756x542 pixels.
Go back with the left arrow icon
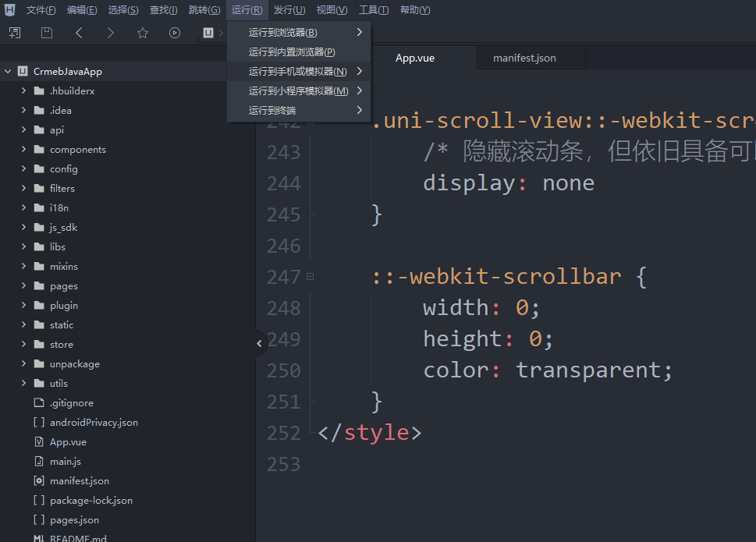[79, 33]
